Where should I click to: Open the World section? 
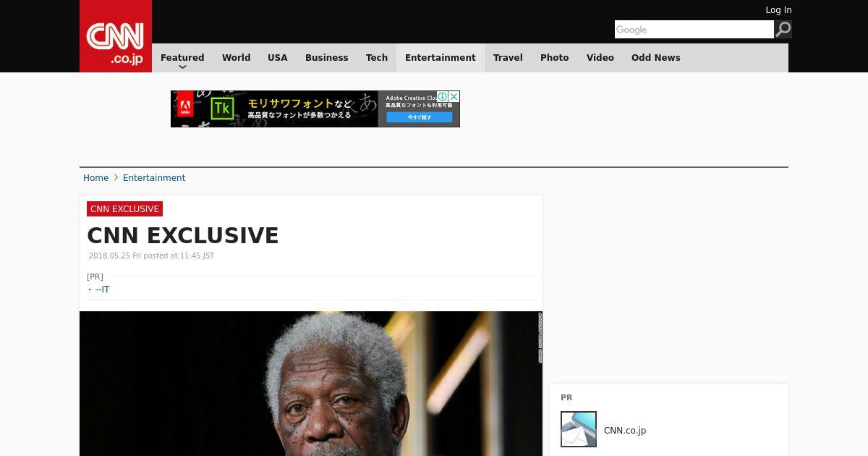click(x=236, y=58)
